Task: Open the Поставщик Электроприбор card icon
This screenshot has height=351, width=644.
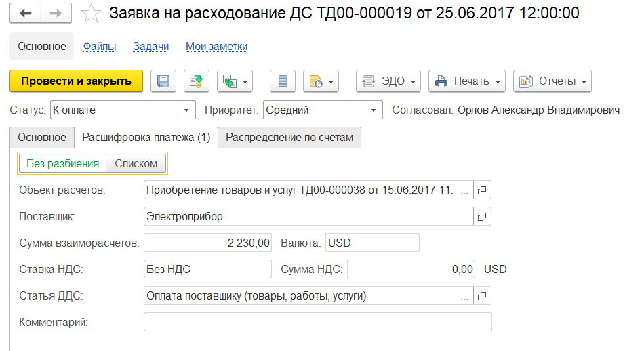Action: 482,216
